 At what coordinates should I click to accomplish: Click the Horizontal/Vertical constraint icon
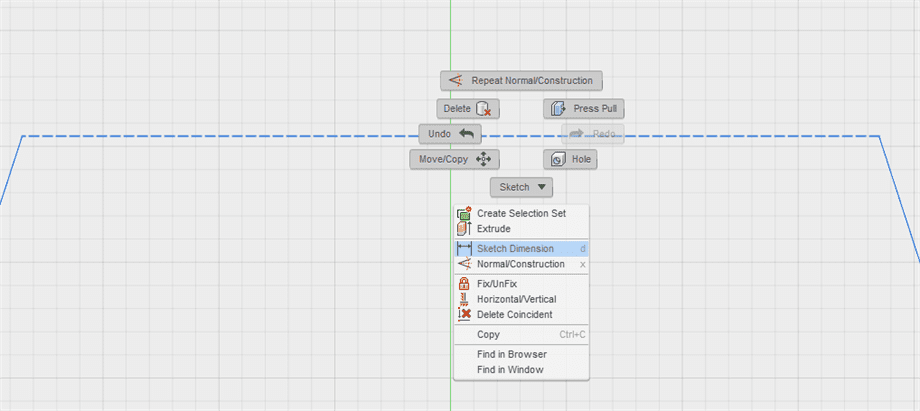click(464, 299)
